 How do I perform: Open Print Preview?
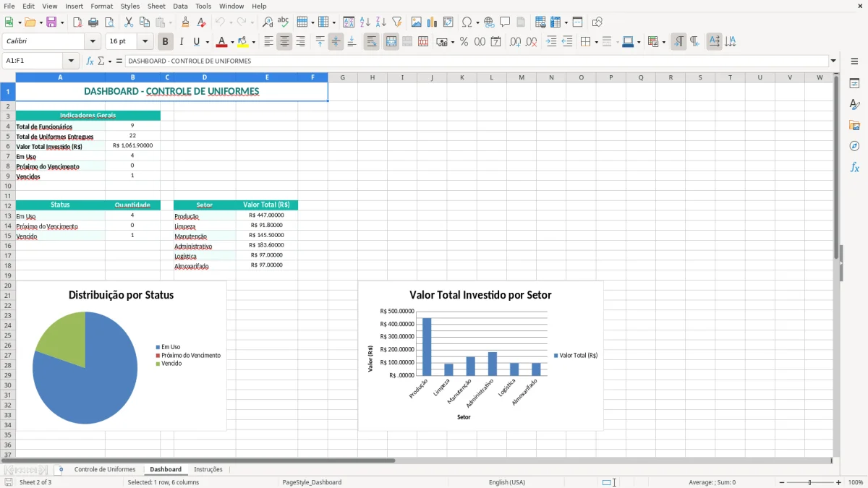point(109,22)
